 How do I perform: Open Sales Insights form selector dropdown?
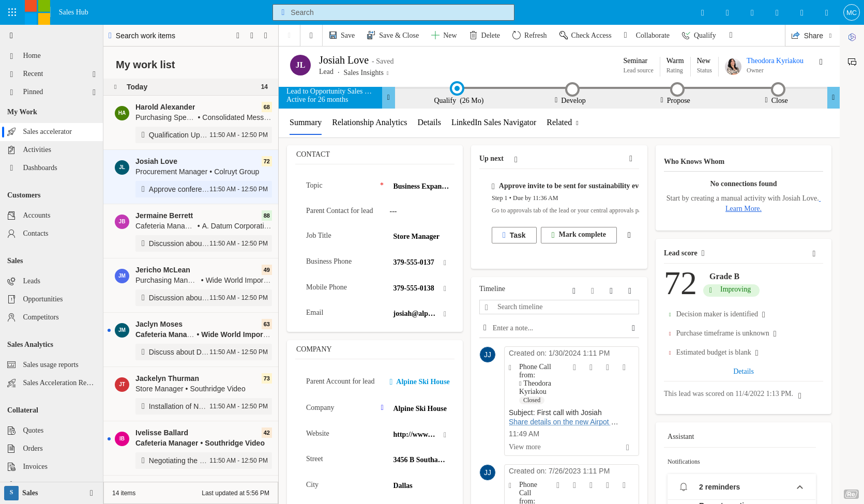pos(366,72)
